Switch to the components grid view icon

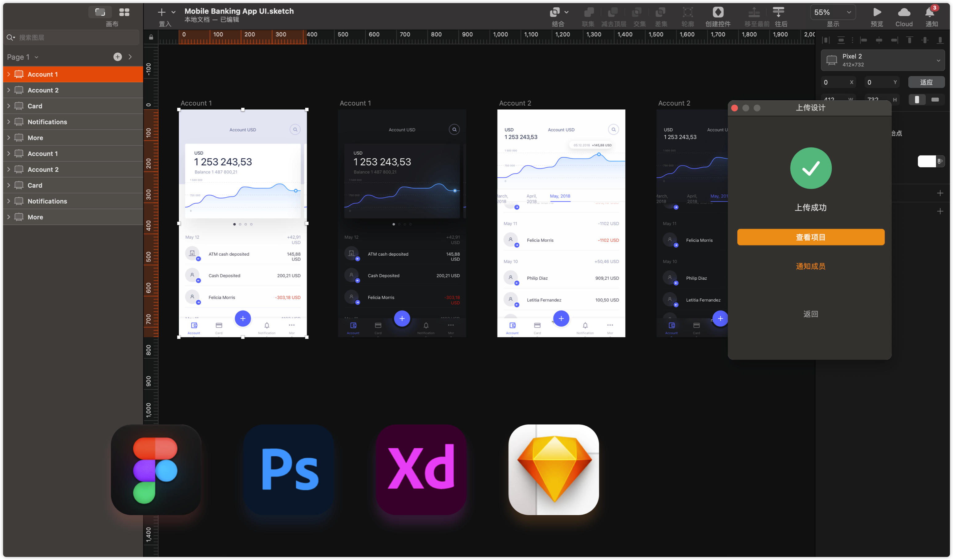click(124, 12)
